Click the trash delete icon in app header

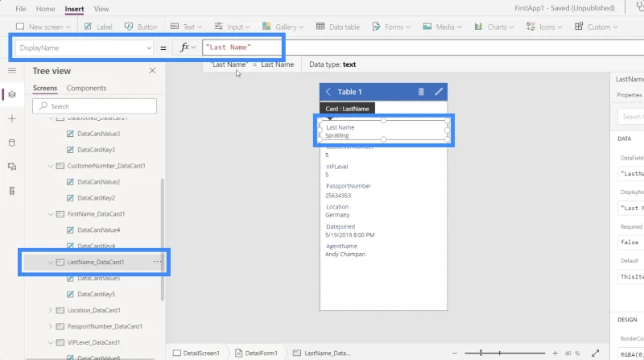421,92
